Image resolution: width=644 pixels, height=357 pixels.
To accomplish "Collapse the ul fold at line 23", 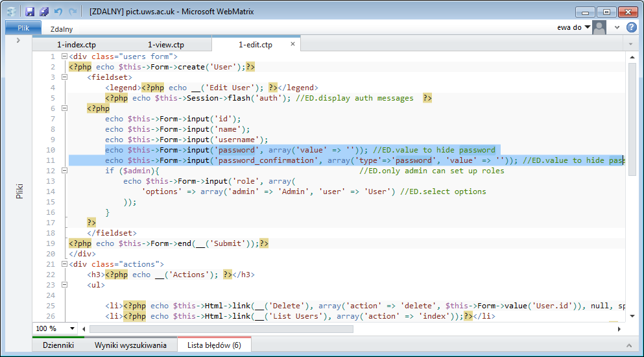I will [64, 284].
